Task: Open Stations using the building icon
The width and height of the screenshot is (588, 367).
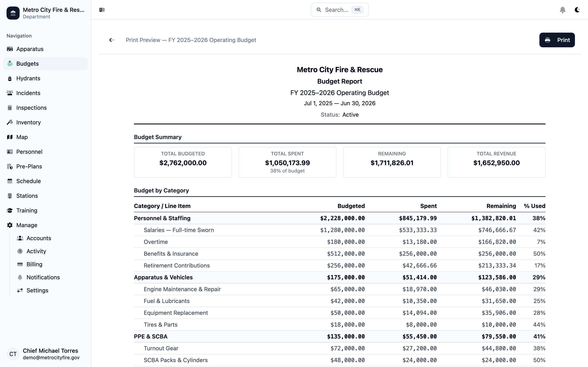Action: (10, 196)
